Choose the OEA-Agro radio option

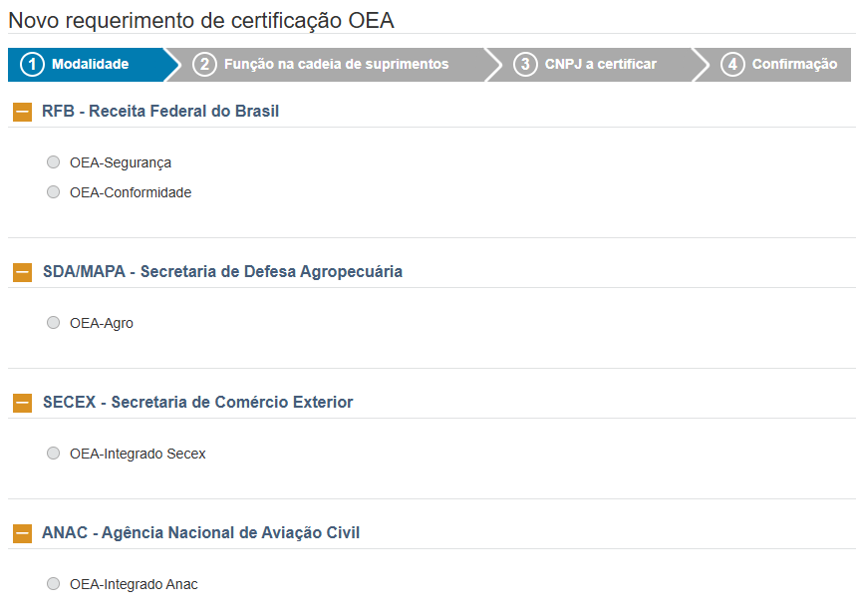tap(54, 323)
